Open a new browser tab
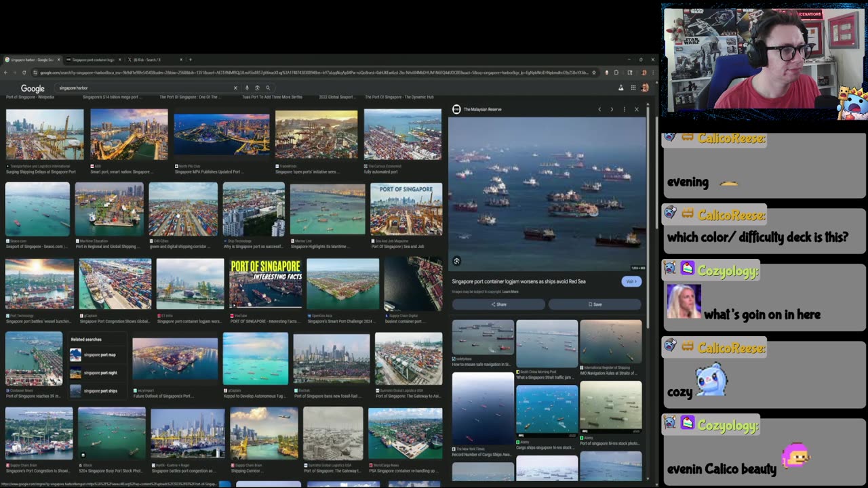The image size is (868, 488). pyautogui.click(x=190, y=60)
